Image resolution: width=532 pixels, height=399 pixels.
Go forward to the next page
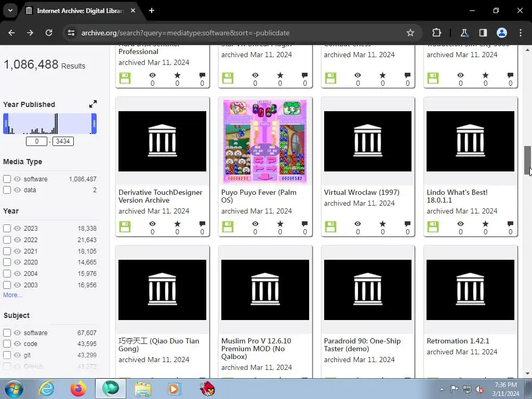point(30,33)
